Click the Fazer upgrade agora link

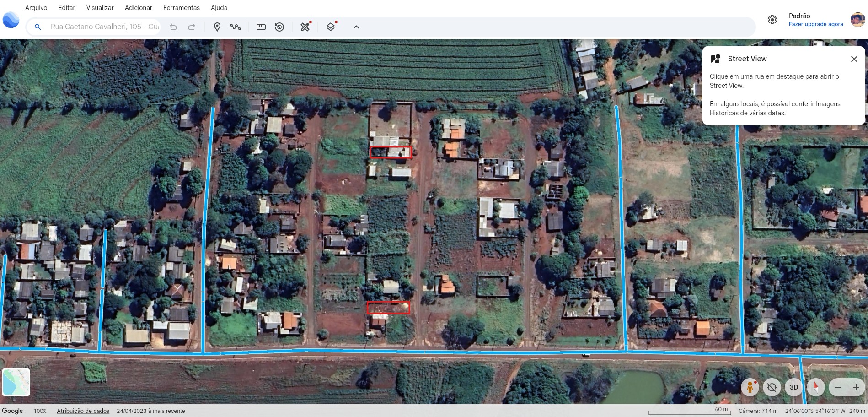(815, 24)
